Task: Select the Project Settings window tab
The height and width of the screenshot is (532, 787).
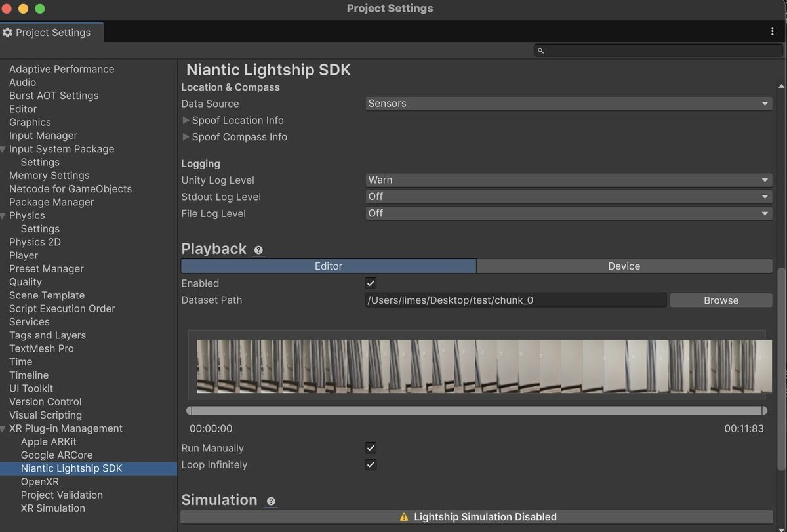Action: pos(51,32)
